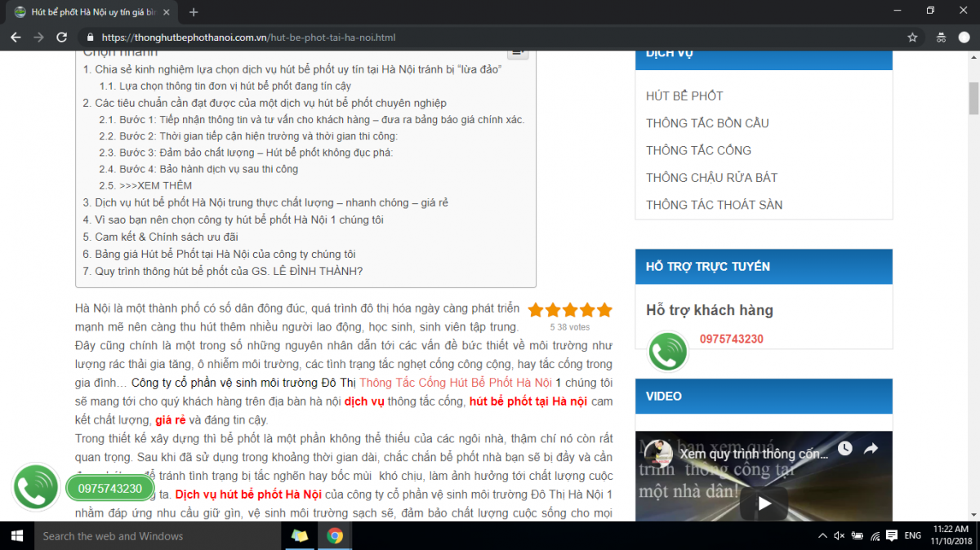Click the 5 38 votes rating text

tap(570, 327)
